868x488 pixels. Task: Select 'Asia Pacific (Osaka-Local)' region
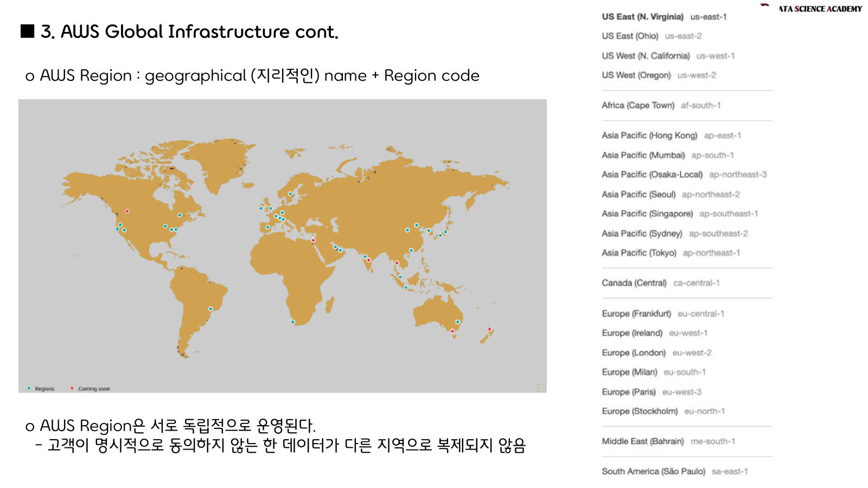point(652,175)
